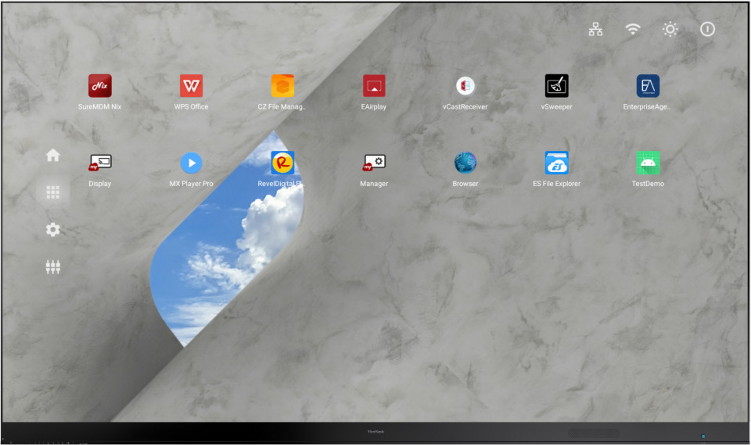Open the Display settings app

[x=100, y=163]
